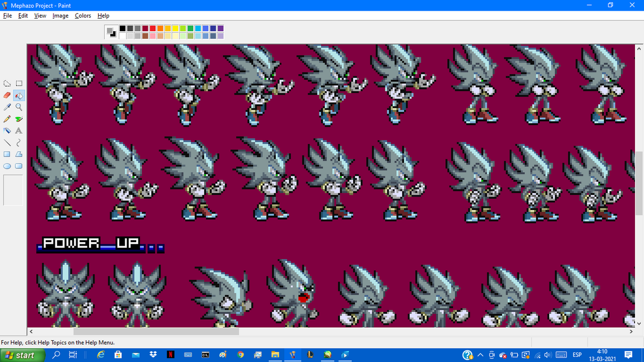This screenshot has height=362, width=644.
Task: Switch ESP input language indicator
Action: point(577,355)
